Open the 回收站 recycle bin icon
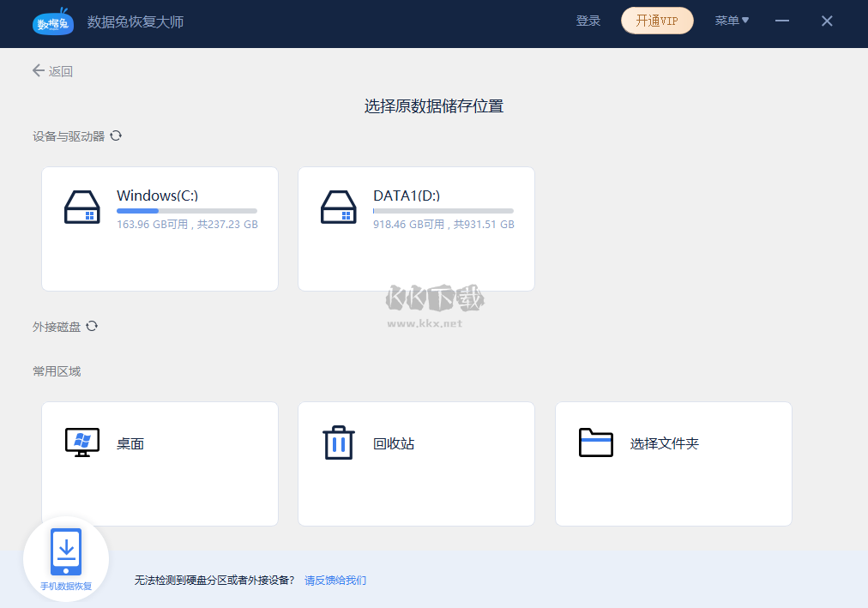The width and height of the screenshot is (868, 608). tap(338, 442)
